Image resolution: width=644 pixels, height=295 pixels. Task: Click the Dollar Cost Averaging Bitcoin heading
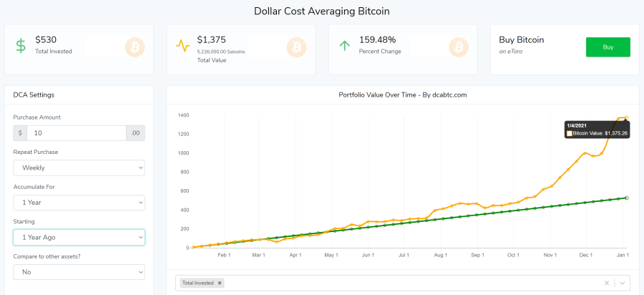click(321, 11)
